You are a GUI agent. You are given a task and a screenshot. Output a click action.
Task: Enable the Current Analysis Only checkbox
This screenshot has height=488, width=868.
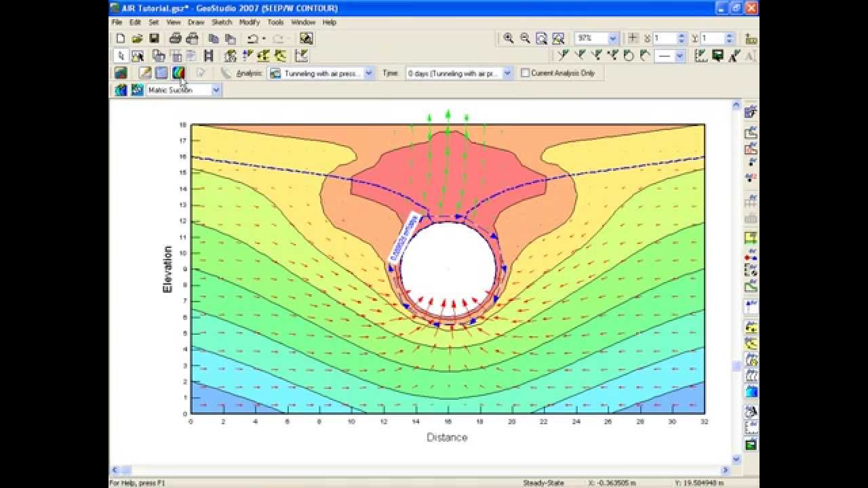[x=525, y=73]
